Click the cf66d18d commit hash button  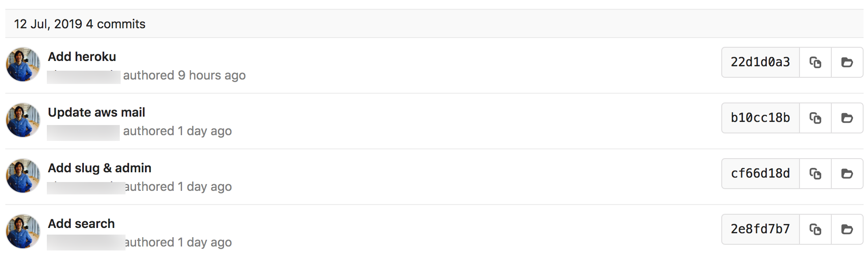(760, 174)
